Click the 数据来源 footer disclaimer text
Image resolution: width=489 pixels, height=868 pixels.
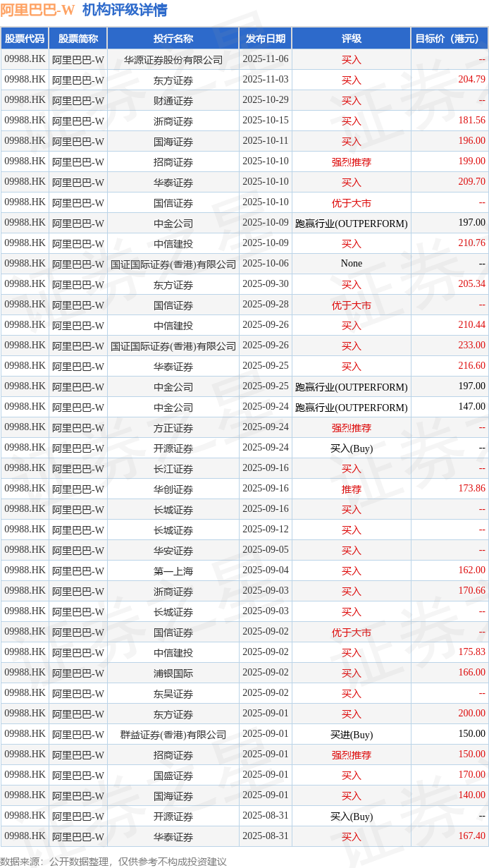(x=113, y=862)
